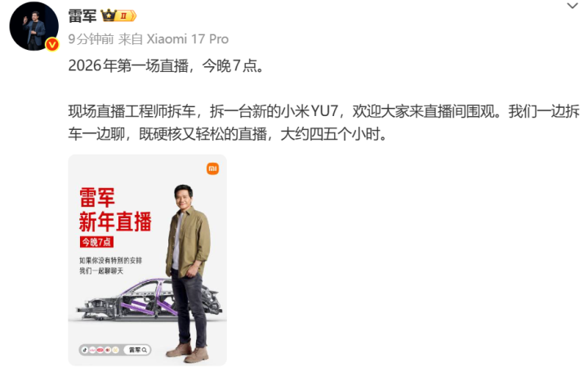Open the 雷军 username link

tap(82, 16)
